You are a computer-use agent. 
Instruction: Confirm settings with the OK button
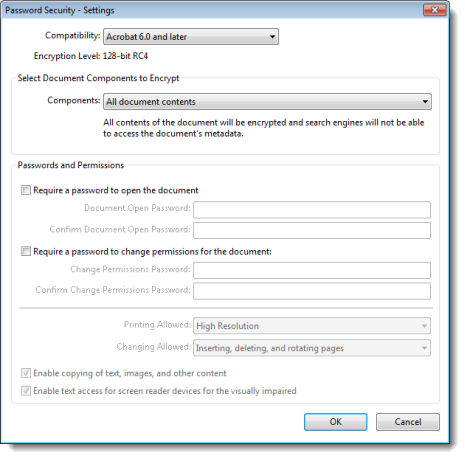tap(336, 422)
